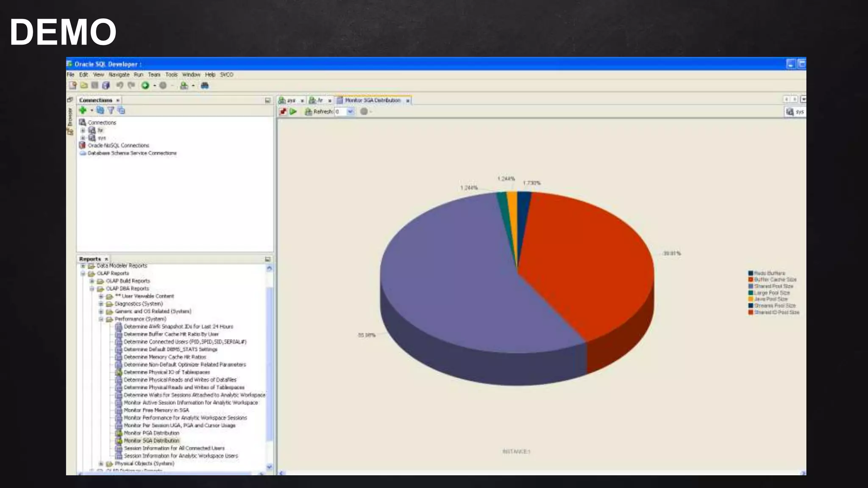Click the Save All toolbar icon

click(x=106, y=86)
